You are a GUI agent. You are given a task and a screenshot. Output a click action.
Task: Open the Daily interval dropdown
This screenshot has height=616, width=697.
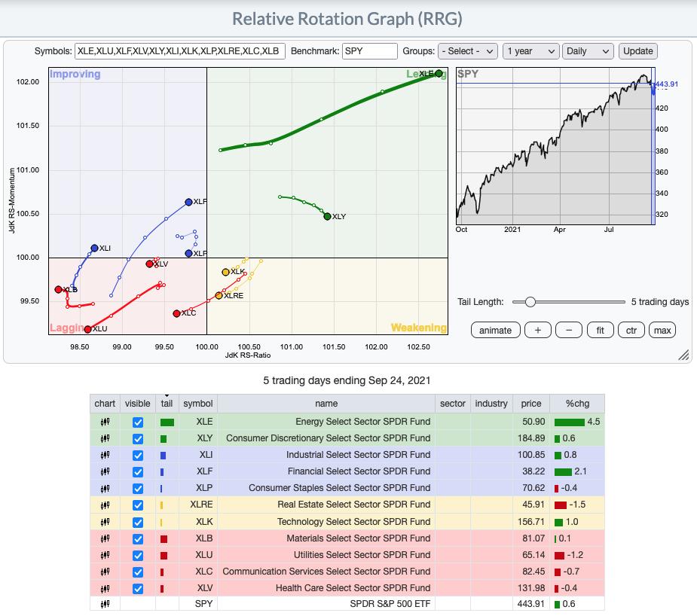point(588,51)
